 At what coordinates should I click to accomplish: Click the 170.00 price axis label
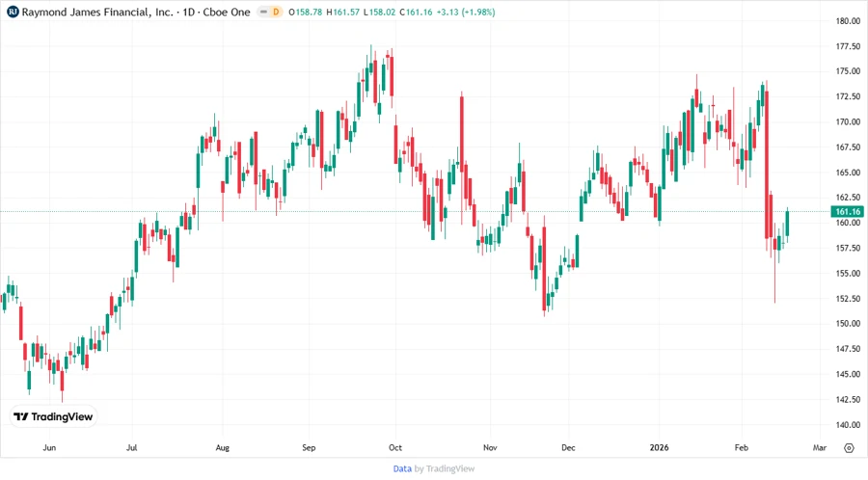(848, 121)
